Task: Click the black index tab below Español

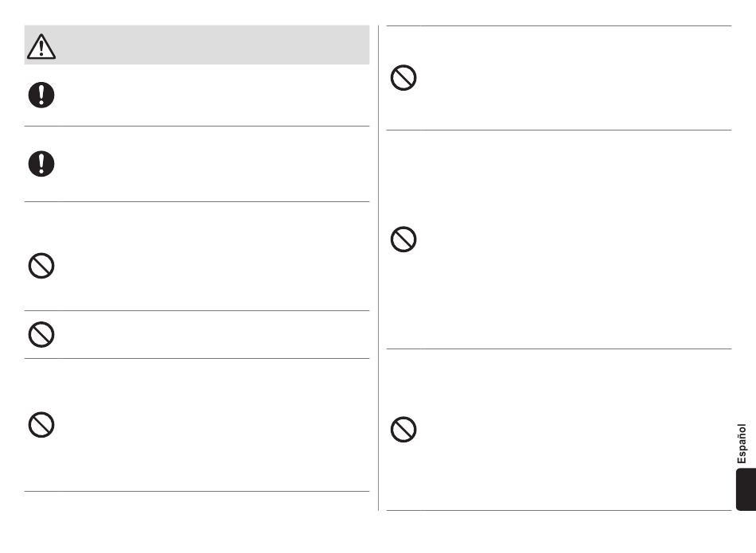Action: coord(746,489)
